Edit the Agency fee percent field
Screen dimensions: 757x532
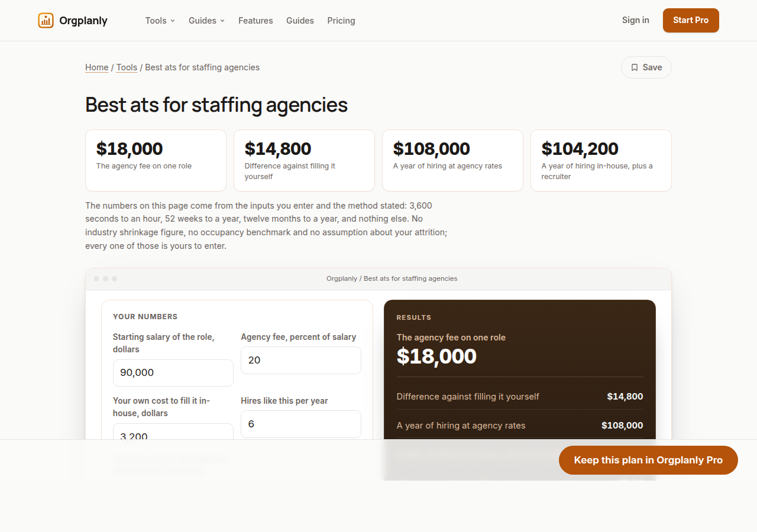[x=301, y=360]
